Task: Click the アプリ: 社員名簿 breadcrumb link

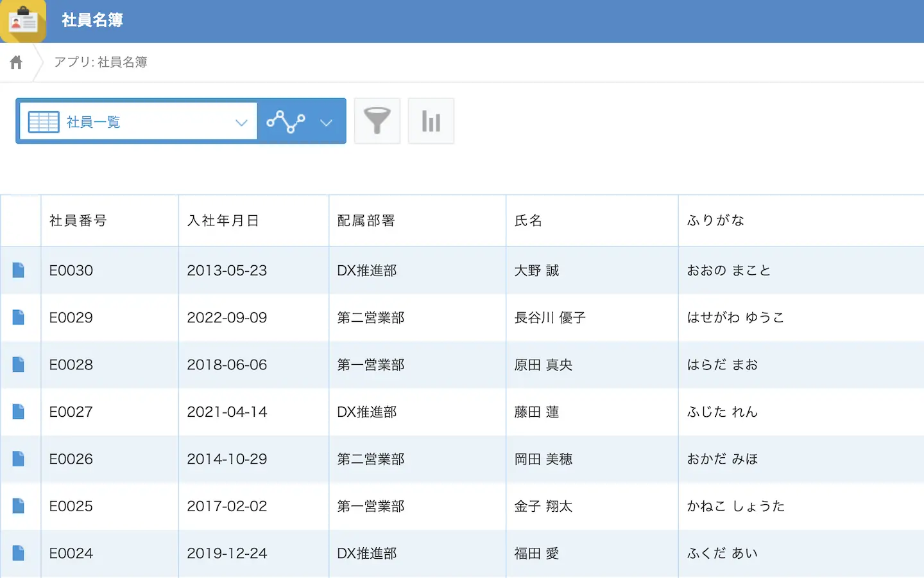Action: click(x=101, y=62)
